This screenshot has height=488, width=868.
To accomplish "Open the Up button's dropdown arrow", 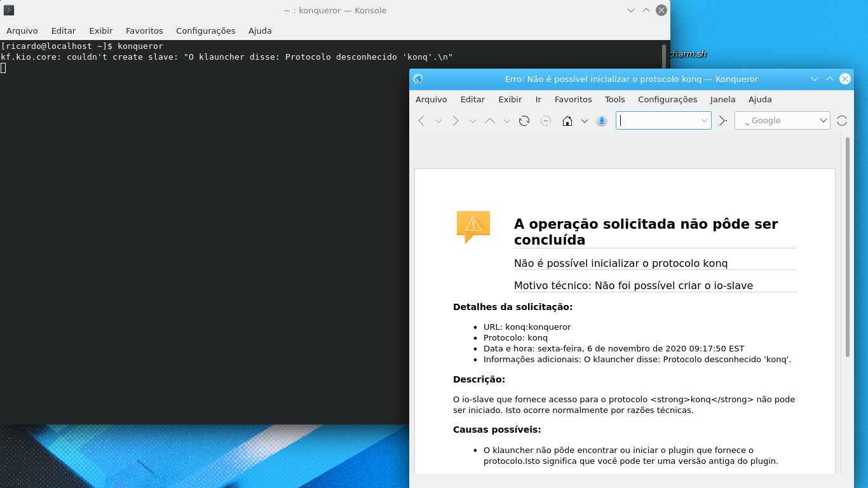I will [x=507, y=121].
